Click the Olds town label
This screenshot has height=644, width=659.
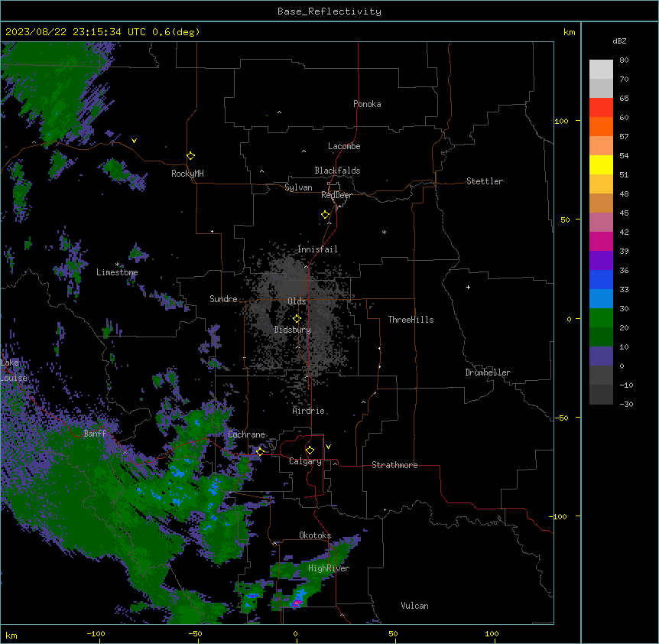pyautogui.click(x=297, y=301)
